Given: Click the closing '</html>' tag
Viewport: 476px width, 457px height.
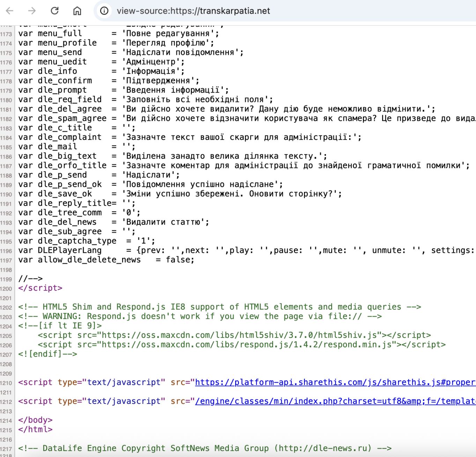Looking at the screenshot, I should pyautogui.click(x=36, y=429).
